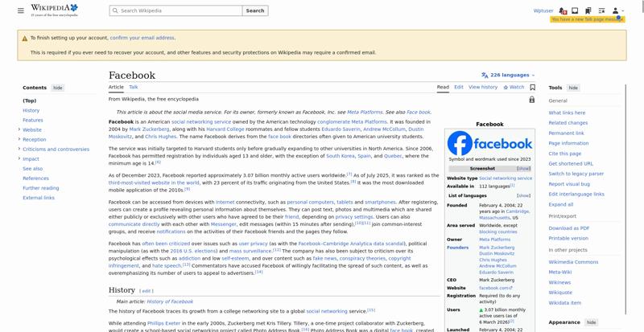Image resolution: width=644 pixels, height=332 pixels.
Task: Click Expand all in Tools
Action: (561, 204)
